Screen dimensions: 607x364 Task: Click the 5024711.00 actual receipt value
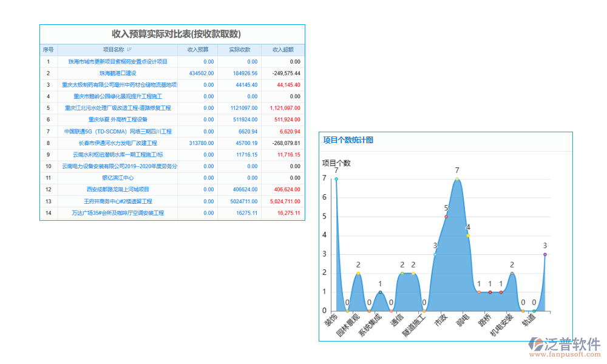tap(244, 201)
